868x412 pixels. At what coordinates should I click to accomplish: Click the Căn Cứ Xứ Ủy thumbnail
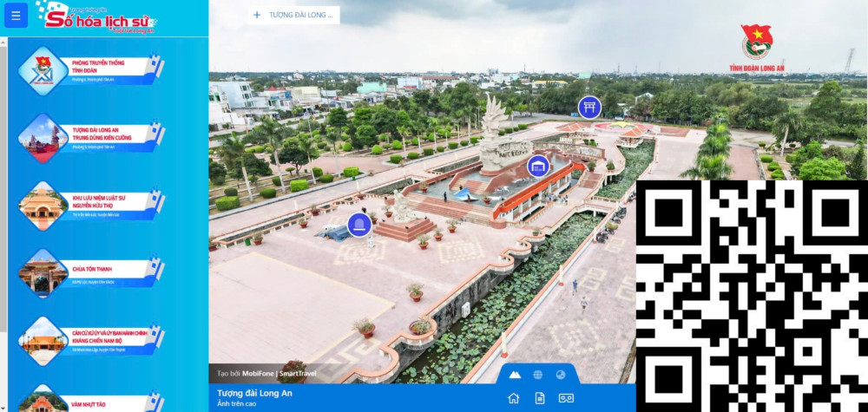[43, 341]
